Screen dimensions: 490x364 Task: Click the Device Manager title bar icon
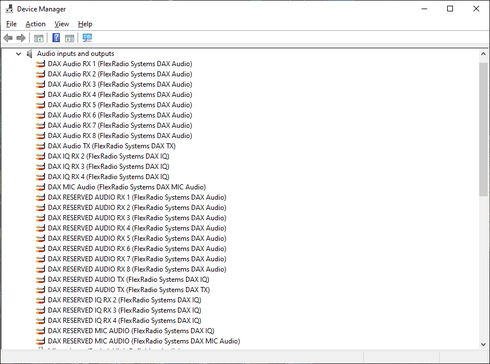tap(10, 9)
